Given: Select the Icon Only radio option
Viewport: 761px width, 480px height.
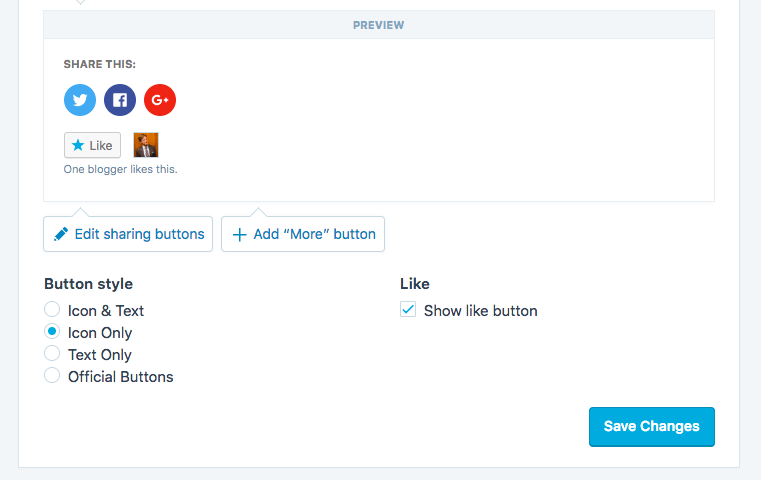Looking at the screenshot, I should coord(52,332).
